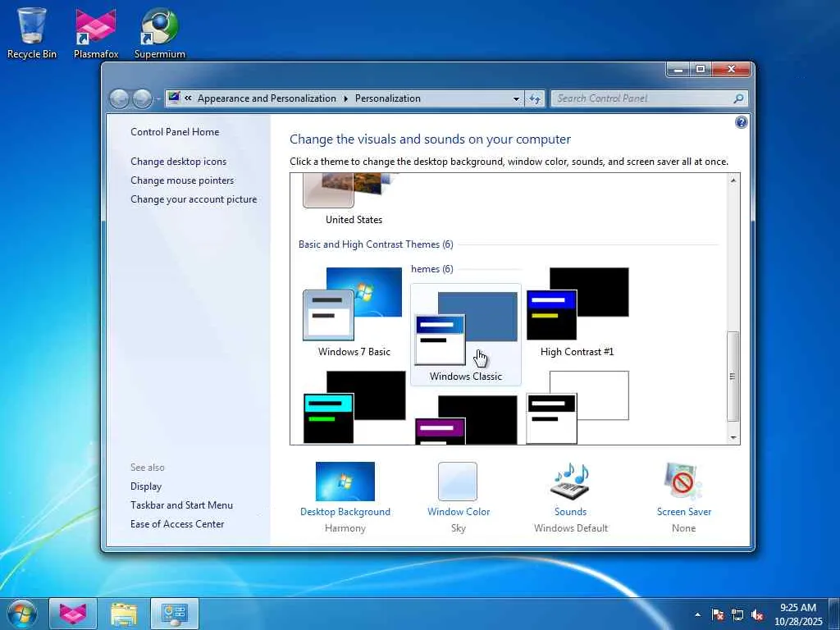Viewport: 840px width, 630px height.
Task: Expand breadcrumb arrow after Appearance and Personalization
Action: click(345, 98)
